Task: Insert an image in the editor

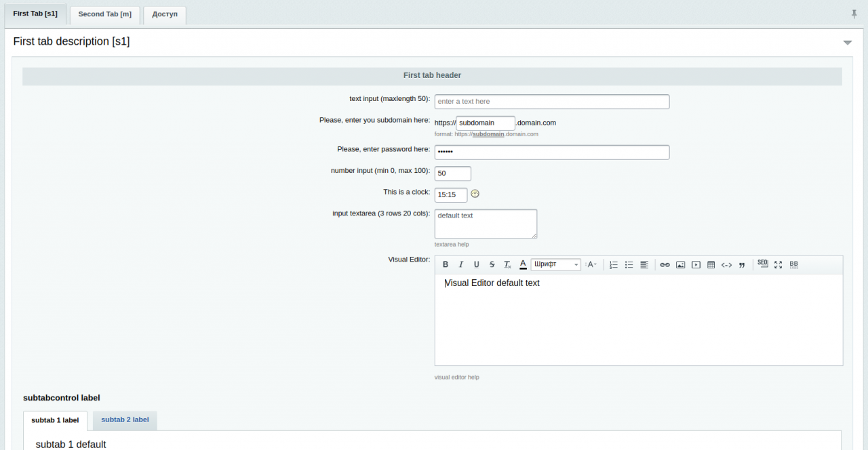Action: [680, 265]
